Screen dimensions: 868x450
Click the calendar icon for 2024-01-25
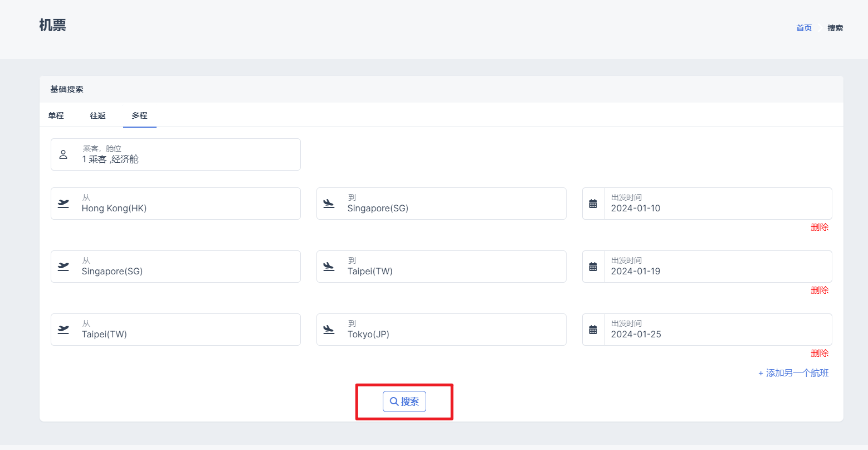tap(593, 330)
